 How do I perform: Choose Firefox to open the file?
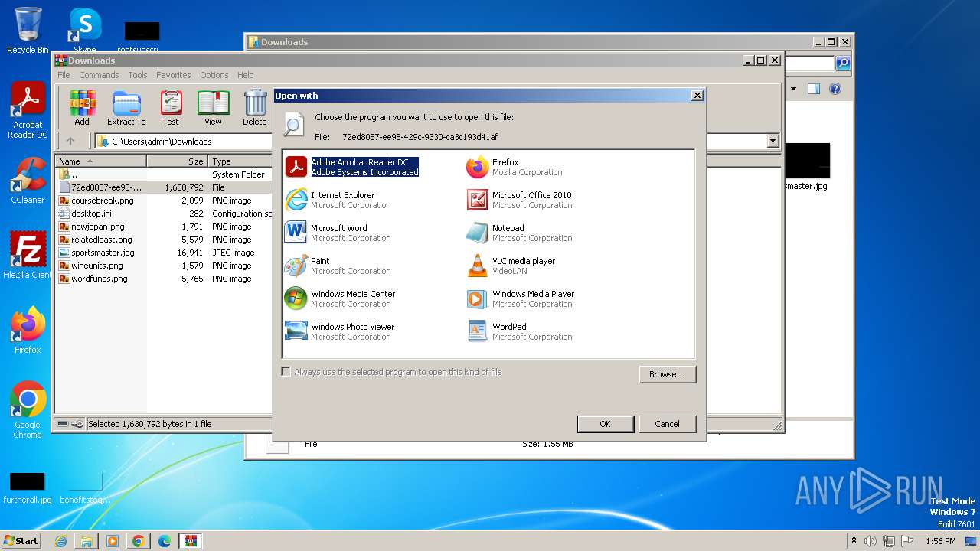coord(514,167)
